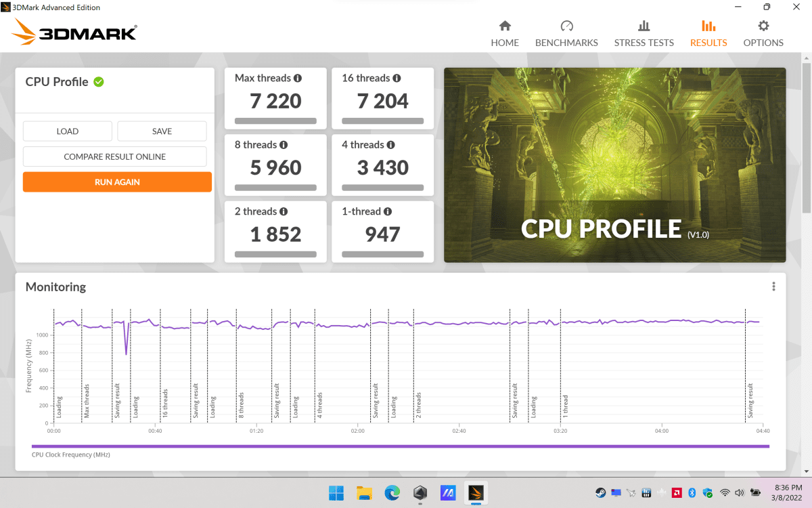
Task: Open the taskbar clock showing 8:36 PM
Action: pyautogui.click(x=788, y=492)
